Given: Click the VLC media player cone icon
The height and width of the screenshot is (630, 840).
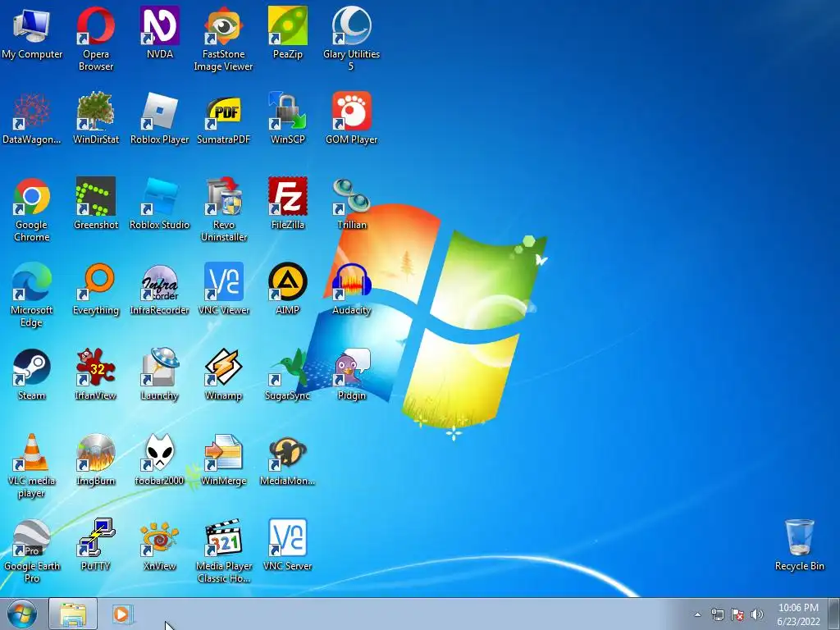Looking at the screenshot, I should [32, 452].
